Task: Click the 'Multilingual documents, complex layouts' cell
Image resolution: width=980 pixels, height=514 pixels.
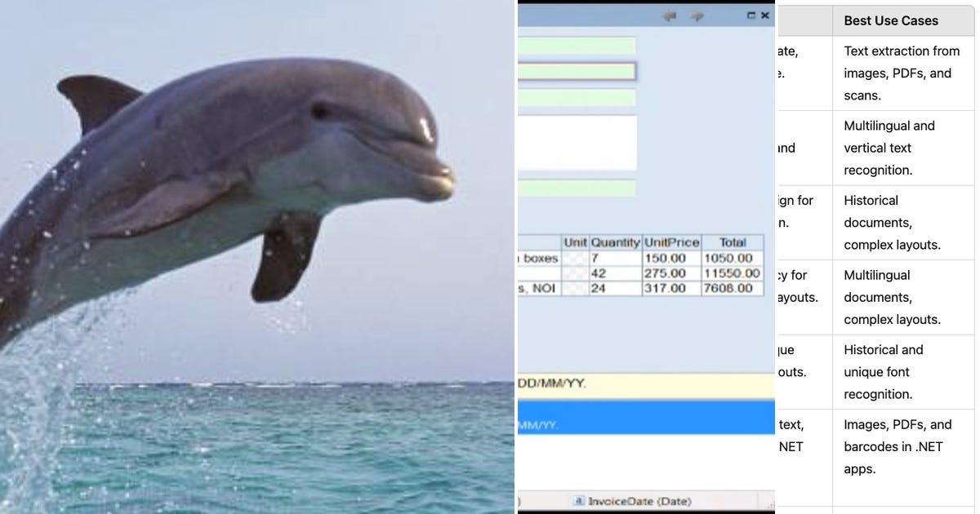Action: (x=903, y=297)
